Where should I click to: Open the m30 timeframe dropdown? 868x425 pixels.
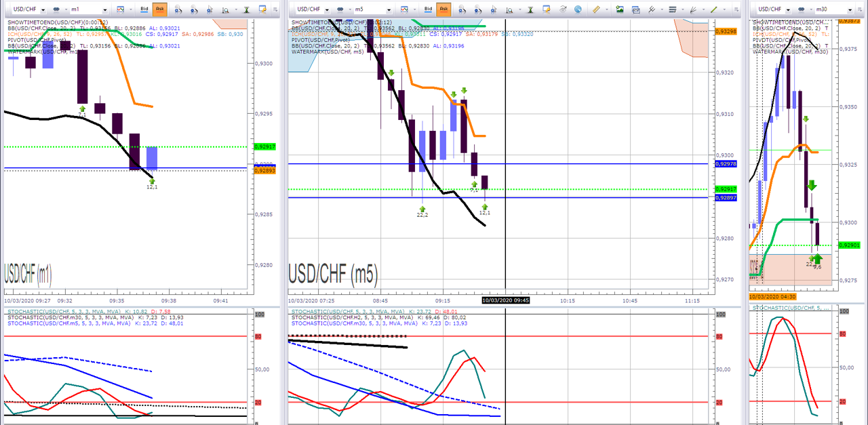pyautogui.click(x=850, y=9)
